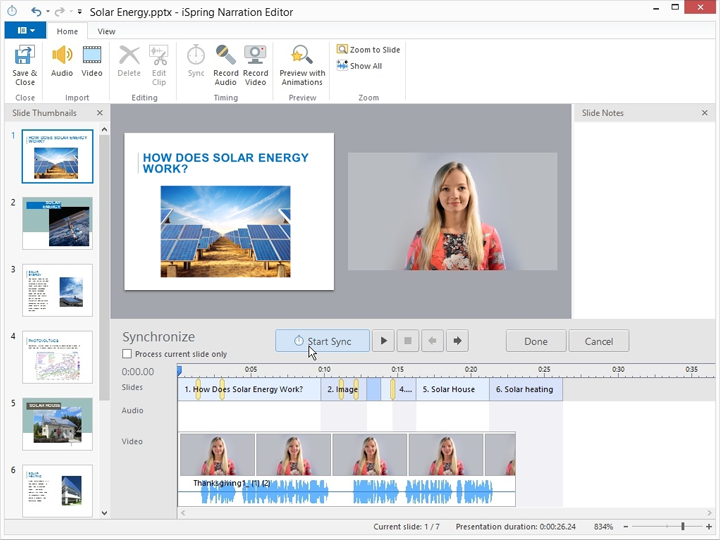Viewport: 720px width, 540px height.
Task: Select slide 2 thumbnail
Action: (x=57, y=223)
